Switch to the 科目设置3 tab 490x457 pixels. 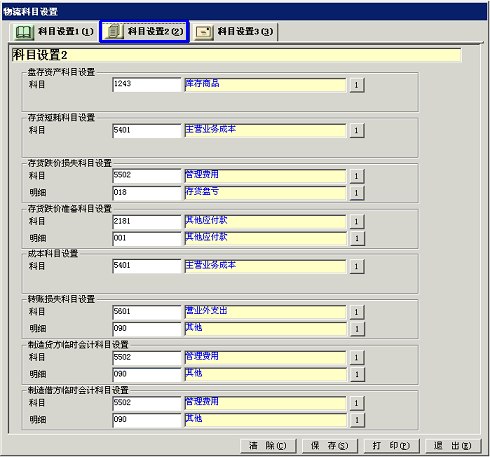point(234,32)
